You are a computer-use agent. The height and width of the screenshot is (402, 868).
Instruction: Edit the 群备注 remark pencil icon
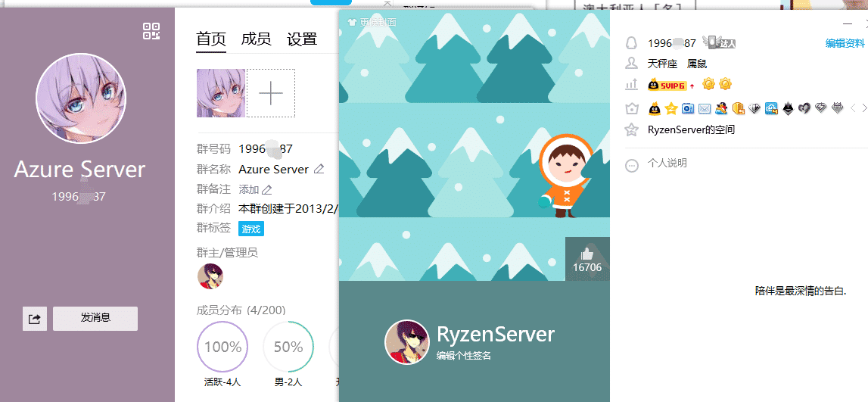(x=267, y=190)
